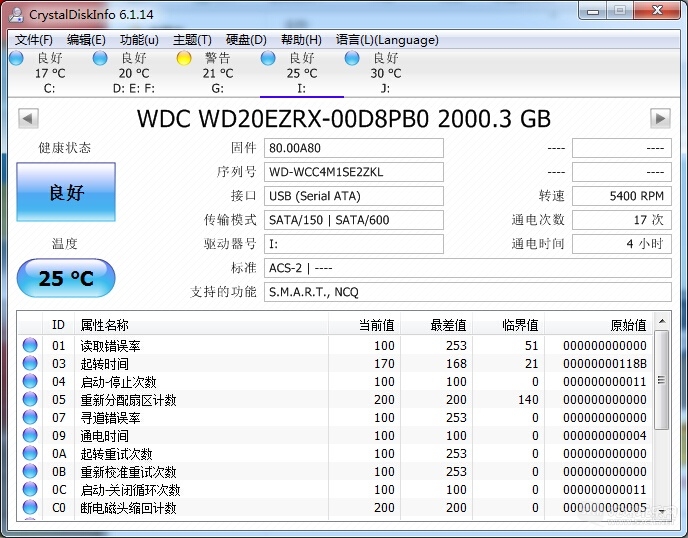Click status orb for attribute 09 通电时间
Screen dimensions: 688x538
pos(30,435)
